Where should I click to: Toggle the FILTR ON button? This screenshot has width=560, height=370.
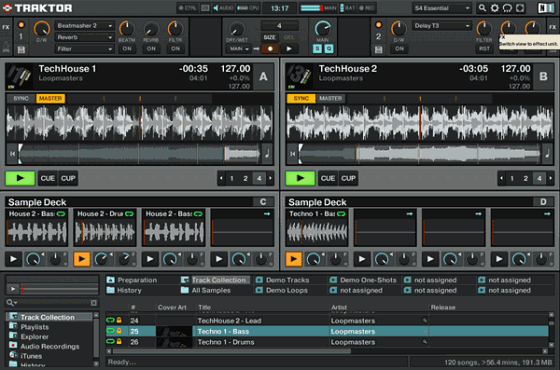tap(175, 49)
